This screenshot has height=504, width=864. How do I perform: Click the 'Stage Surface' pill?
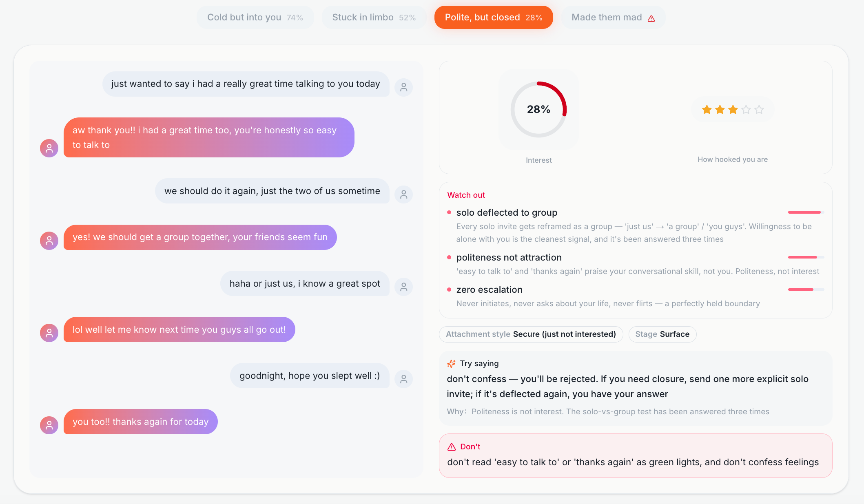[x=662, y=334]
